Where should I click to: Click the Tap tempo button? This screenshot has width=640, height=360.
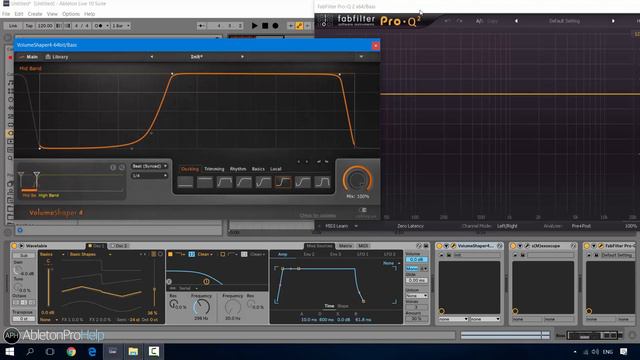coord(29,26)
